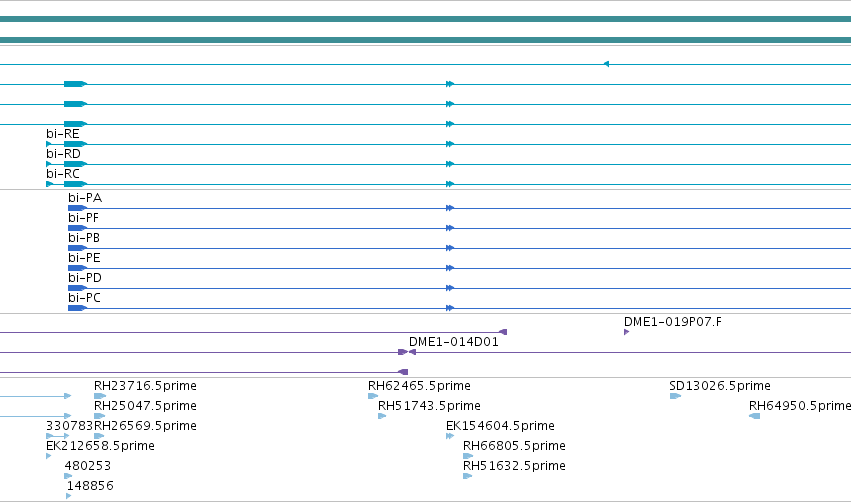Click the bi-PE protein track label
851x502 pixels.
[84, 258]
